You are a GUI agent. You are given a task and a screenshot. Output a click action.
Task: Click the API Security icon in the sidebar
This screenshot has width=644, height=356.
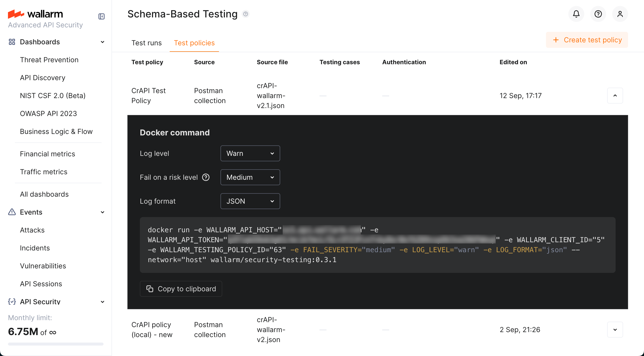(x=11, y=301)
